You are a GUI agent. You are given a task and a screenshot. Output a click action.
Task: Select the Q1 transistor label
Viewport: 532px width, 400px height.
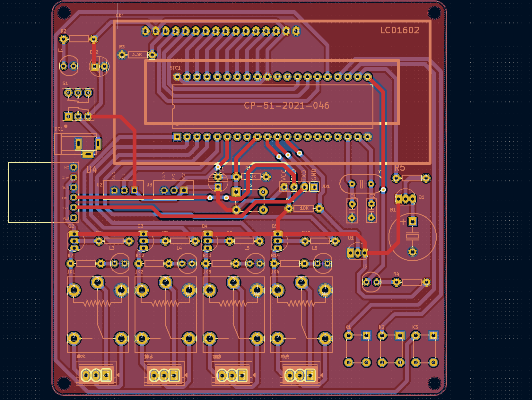click(421, 197)
